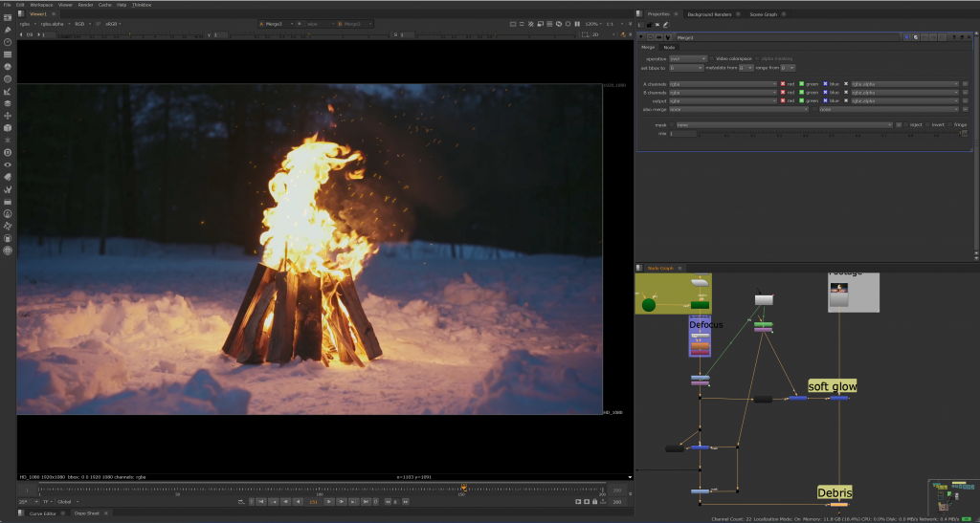
Task: Open the Render menu
Action: tap(85, 5)
